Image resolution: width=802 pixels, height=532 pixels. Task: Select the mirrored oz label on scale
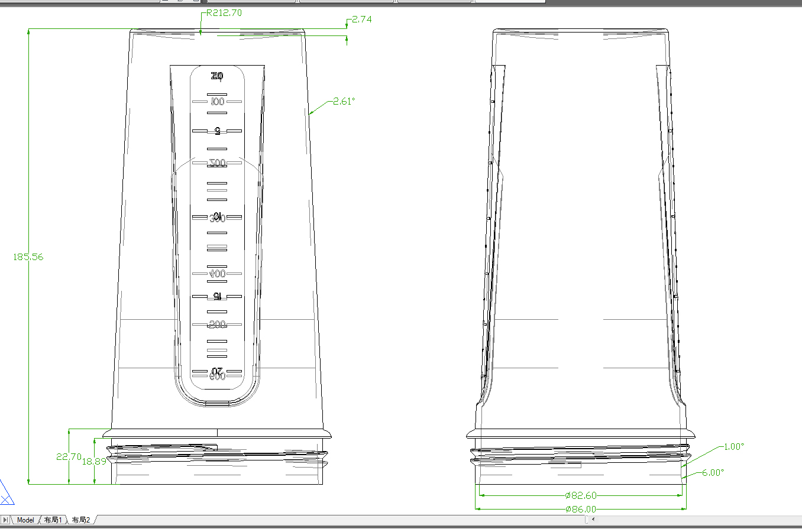217,76
